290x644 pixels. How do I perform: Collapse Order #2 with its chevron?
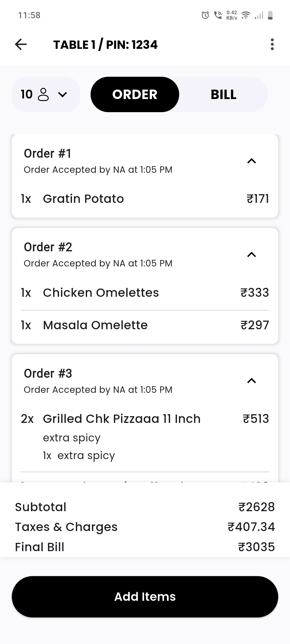click(252, 255)
